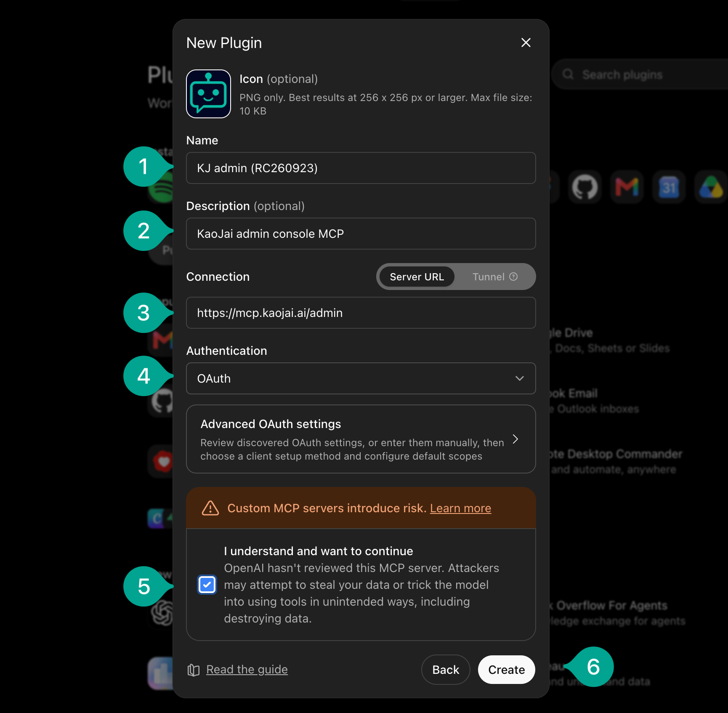This screenshot has height=713, width=728.
Task: Edit the server URL input field
Action: 361,313
